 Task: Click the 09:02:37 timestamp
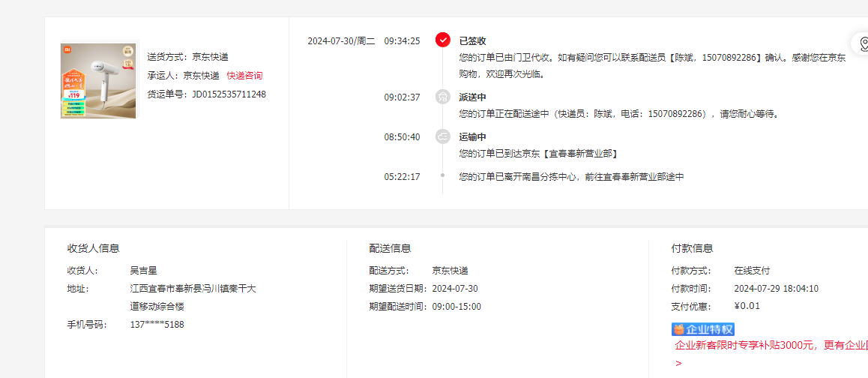tap(402, 97)
